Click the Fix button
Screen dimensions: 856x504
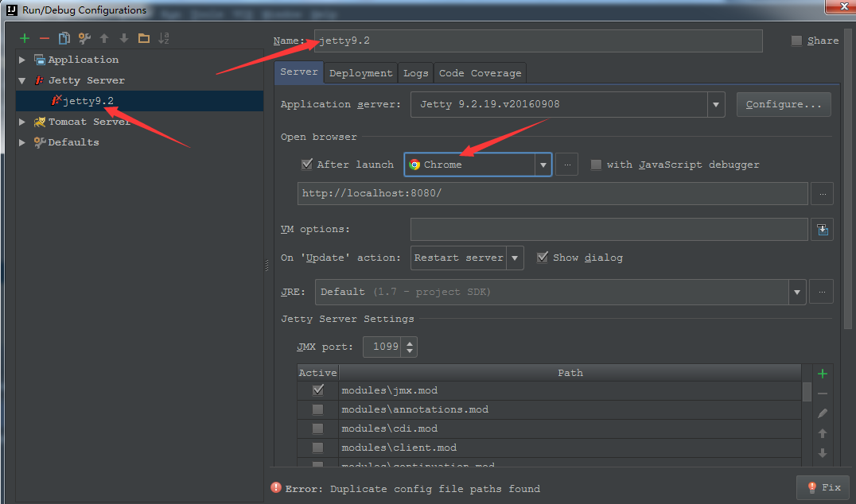(824, 487)
